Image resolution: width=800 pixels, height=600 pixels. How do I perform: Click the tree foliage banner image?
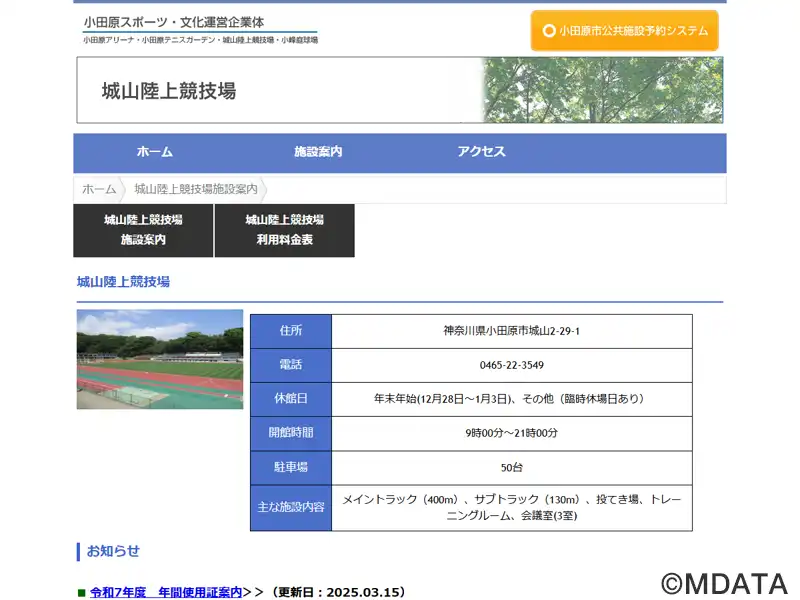pyautogui.click(x=602, y=90)
